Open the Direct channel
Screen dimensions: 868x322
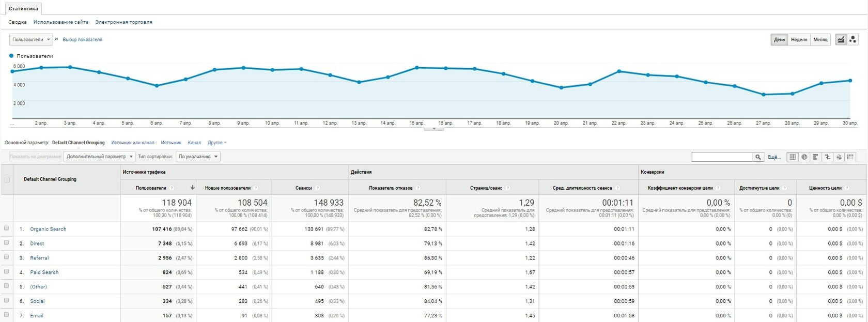point(37,243)
